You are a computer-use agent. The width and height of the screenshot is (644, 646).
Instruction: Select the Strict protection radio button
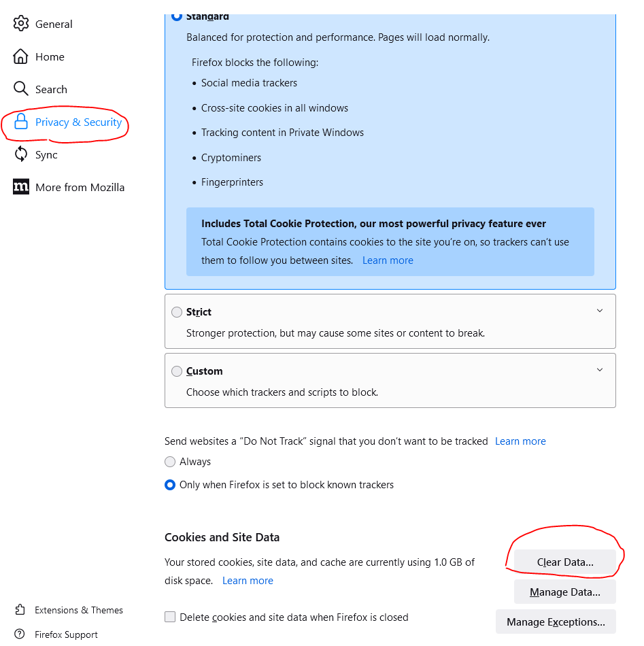pyautogui.click(x=177, y=312)
